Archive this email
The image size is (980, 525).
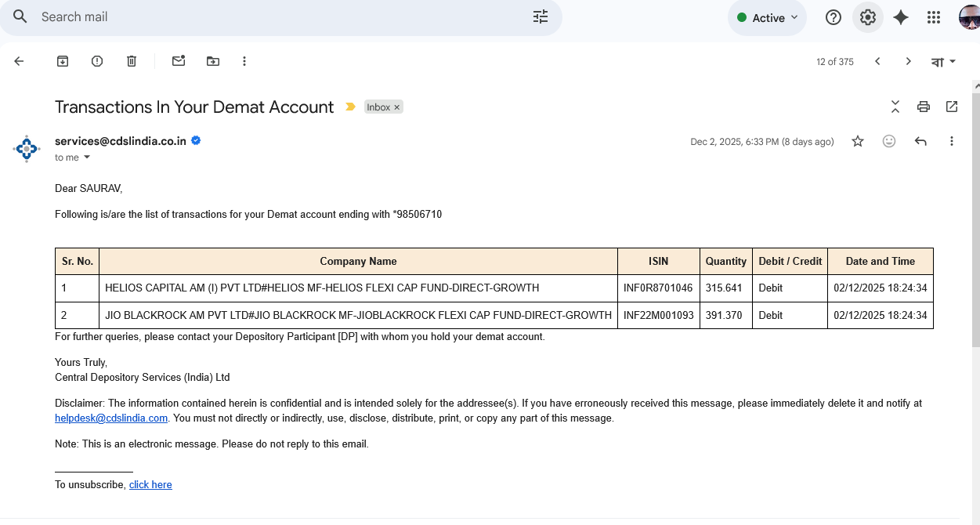(x=63, y=61)
